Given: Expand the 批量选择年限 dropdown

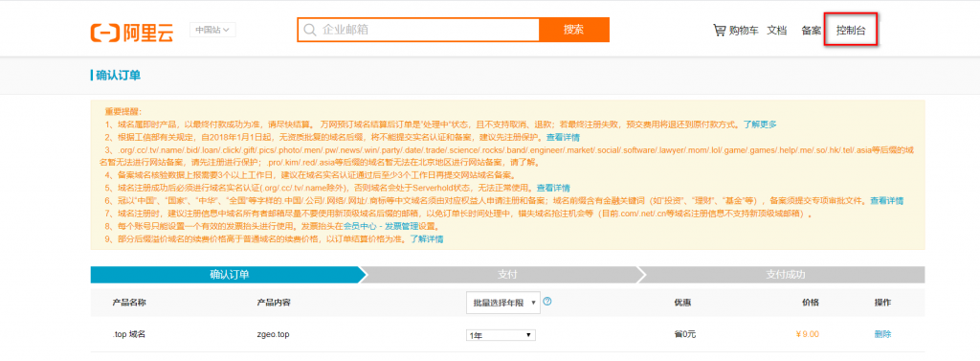Looking at the screenshot, I should (x=503, y=303).
